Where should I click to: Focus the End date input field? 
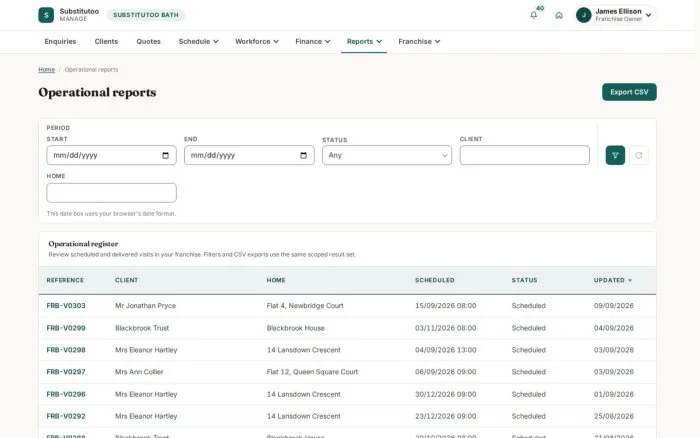point(249,155)
